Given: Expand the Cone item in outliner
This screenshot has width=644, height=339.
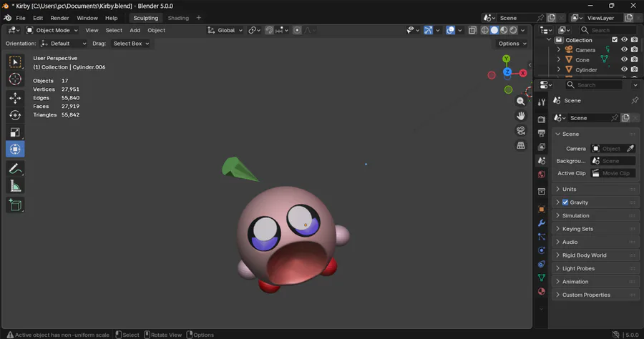Looking at the screenshot, I should coord(559,59).
